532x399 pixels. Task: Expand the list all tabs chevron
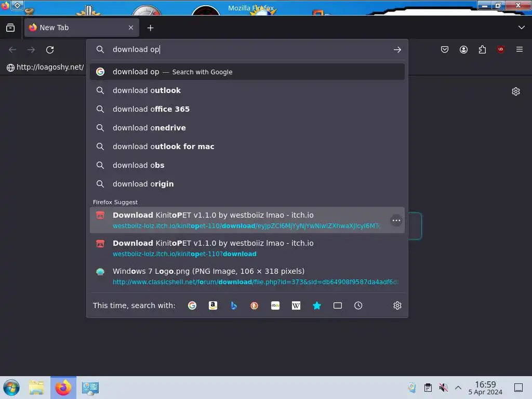point(522,28)
